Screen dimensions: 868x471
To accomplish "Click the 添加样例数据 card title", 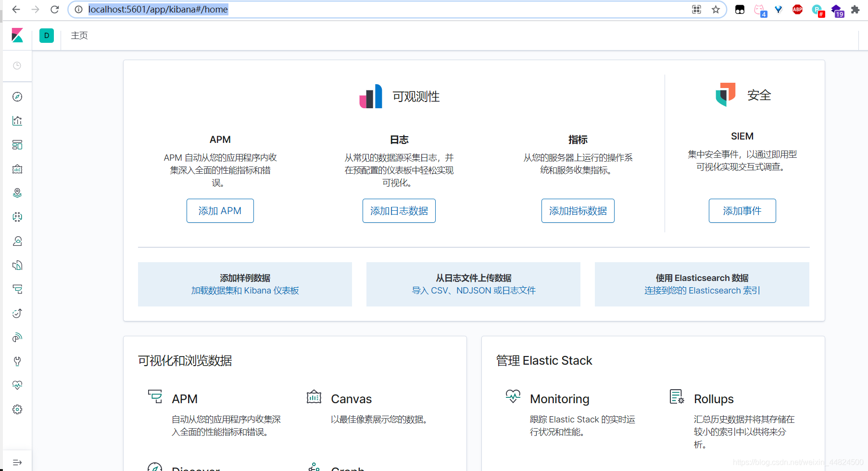I will tap(245, 278).
